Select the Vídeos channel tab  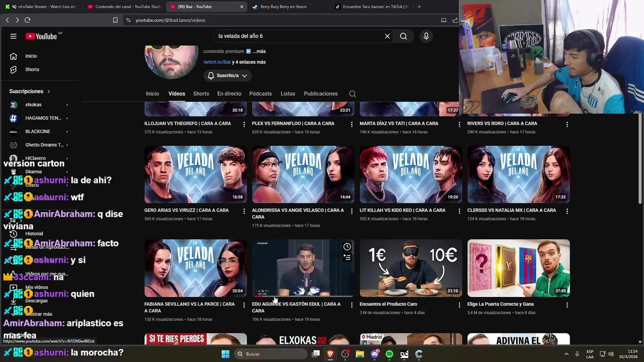click(177, 94)
